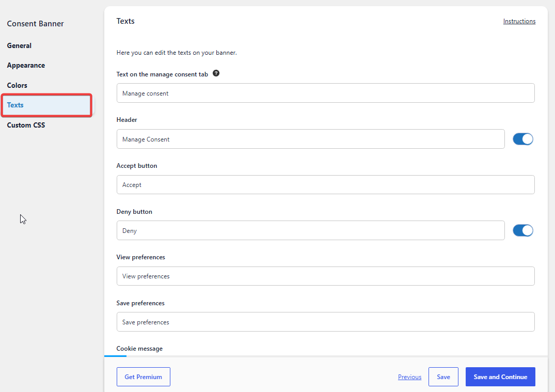Open the Appearance section
Image resolution: width=555 pixels, height=392 pixels.
tap(26, 66)
